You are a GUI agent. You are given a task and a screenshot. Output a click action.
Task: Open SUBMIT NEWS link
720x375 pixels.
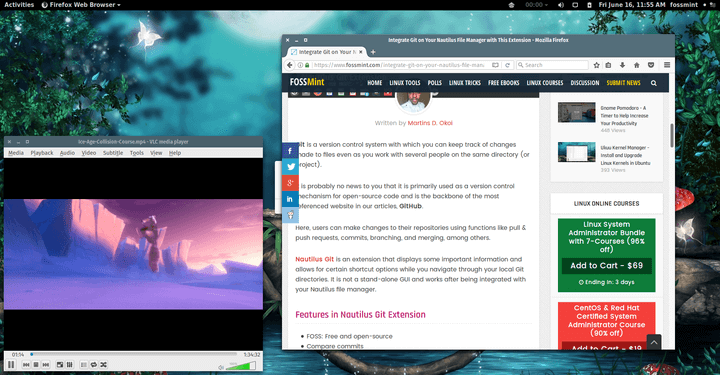623,83
